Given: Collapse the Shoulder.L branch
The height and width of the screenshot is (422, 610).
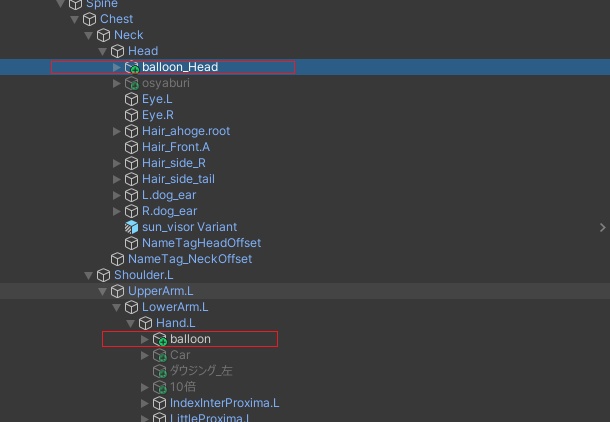Looking at the screenshot, I should 89,275.
